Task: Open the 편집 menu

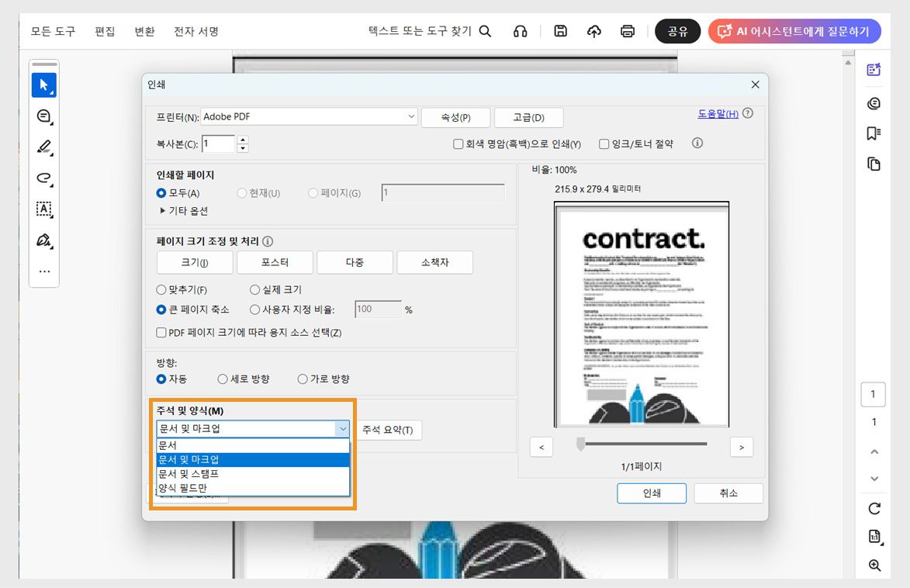Action: coord(105,31)
